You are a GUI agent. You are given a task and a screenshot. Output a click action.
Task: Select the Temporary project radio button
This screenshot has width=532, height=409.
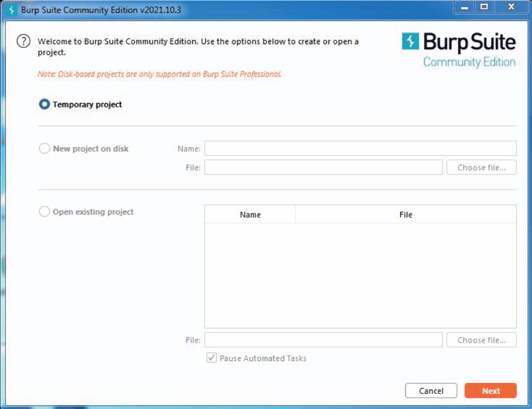tap(45, 104)
